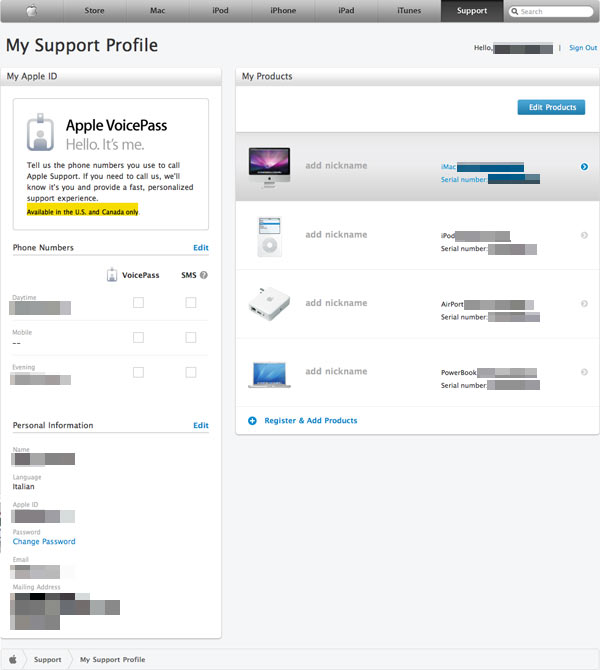Screen dimensions: 600x670
Task: Expand iPod product details arrow
Action: (584, 235)
